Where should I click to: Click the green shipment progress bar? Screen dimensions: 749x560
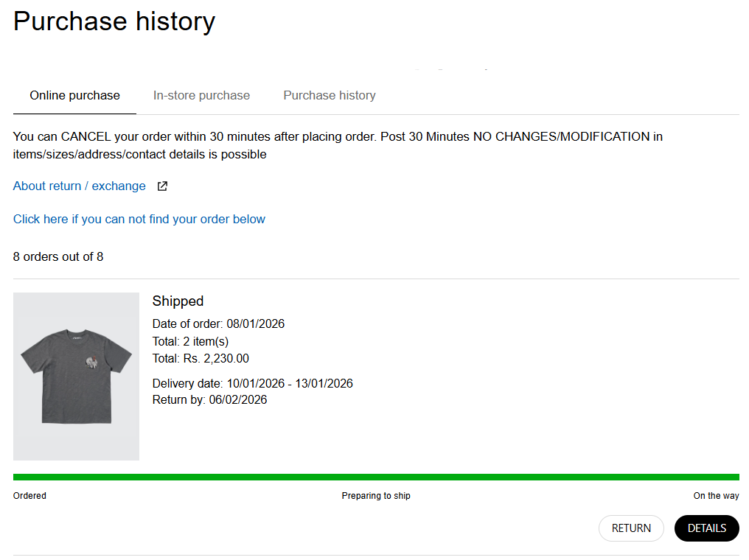[376, 477]
